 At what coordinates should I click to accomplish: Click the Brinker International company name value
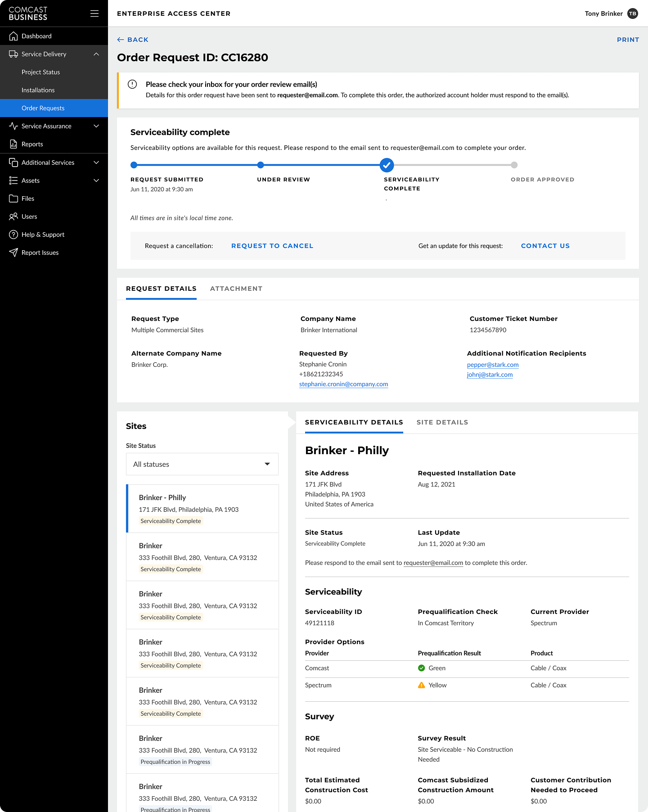pos(329,330)
